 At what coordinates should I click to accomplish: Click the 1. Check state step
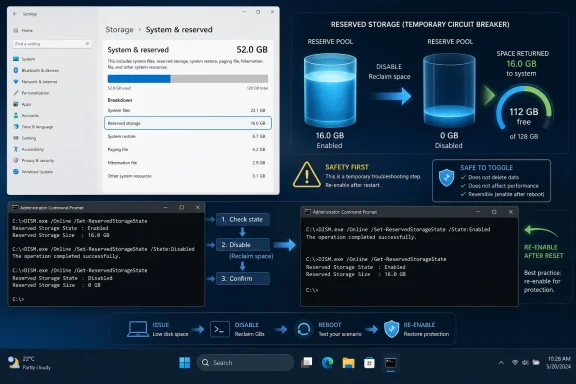click(x=243, y=219)
